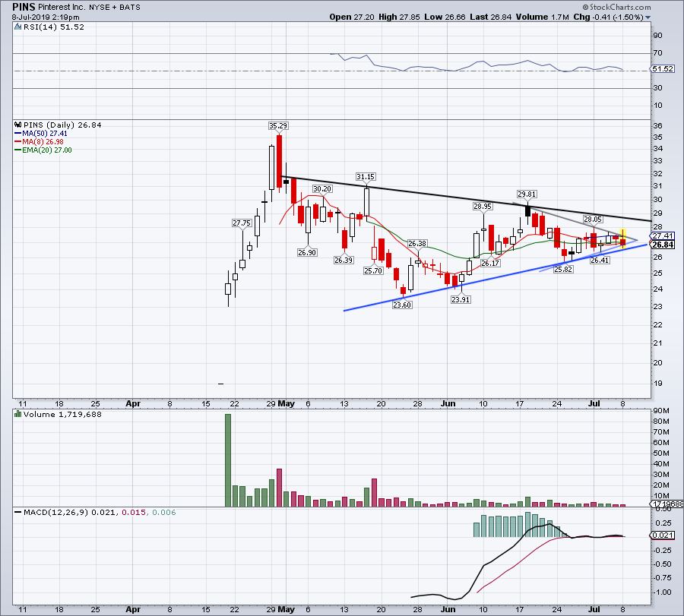Select the yellow-highlighted latest candlestick
The image size is (684, 616).
[622, 239]
